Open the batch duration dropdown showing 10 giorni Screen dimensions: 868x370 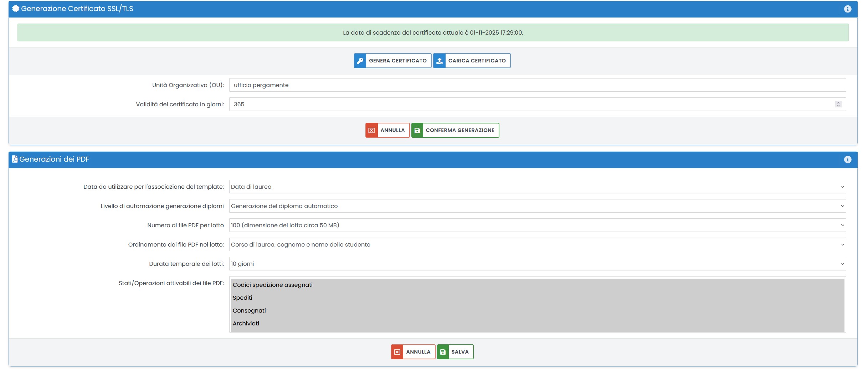(x=537, y=264)
